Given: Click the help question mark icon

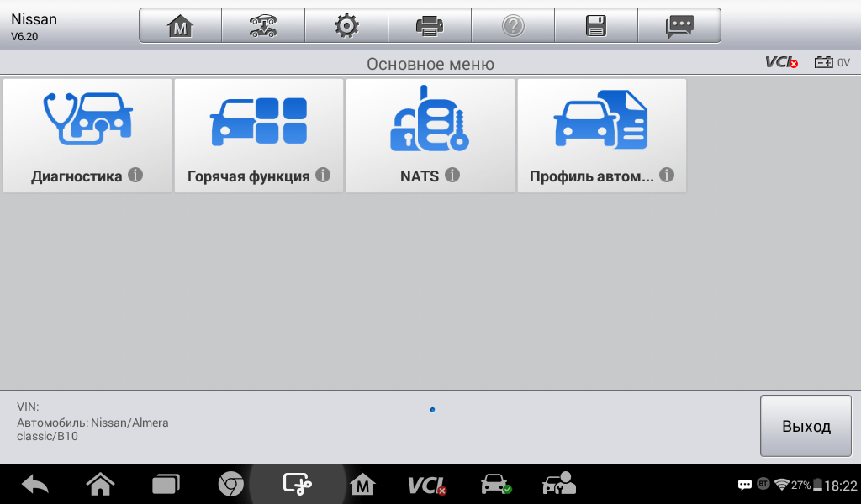Looking at the screenshot, I should coord(513,26).
